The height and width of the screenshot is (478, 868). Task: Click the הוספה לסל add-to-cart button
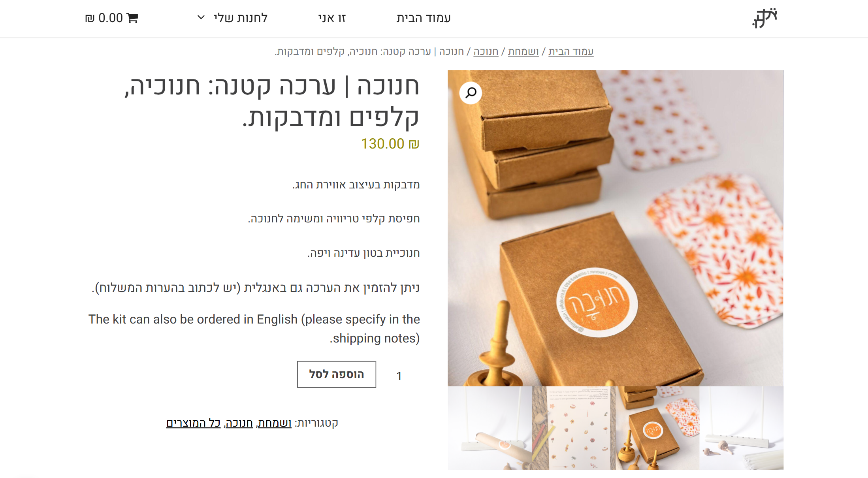click(337, 374)
